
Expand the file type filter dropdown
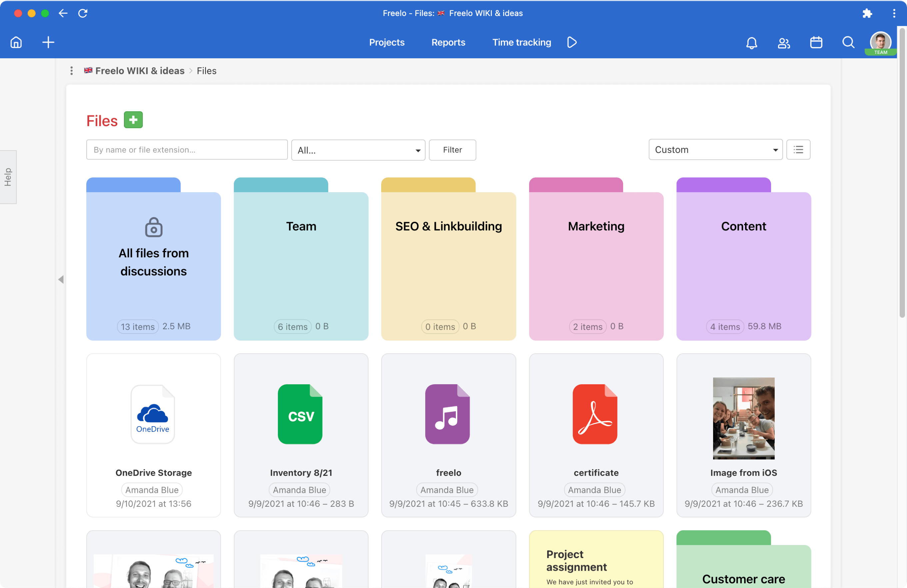click(x=358, y=149)
